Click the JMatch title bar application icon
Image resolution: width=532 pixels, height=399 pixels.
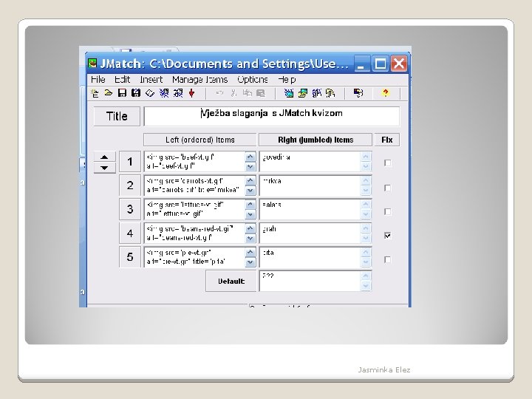[x=92, y=64]
